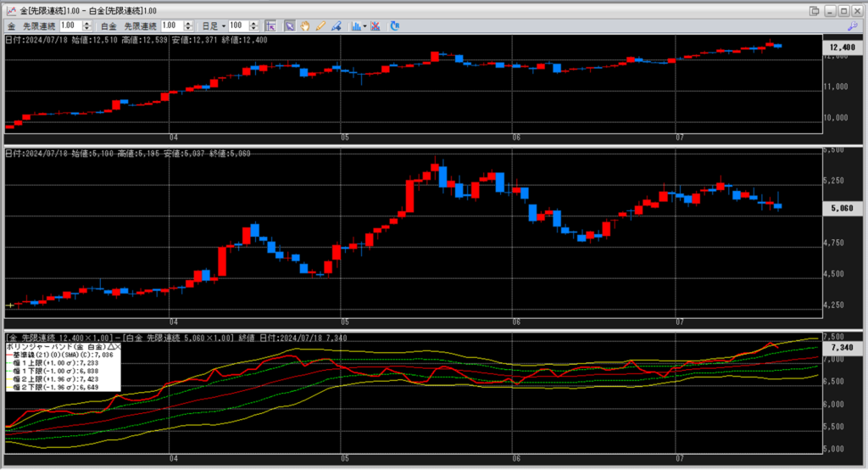Select the arrow pointer cursor tool
The width and height of the screenshot is (868, 470).
pyautogui.click(x=289, y=26)
